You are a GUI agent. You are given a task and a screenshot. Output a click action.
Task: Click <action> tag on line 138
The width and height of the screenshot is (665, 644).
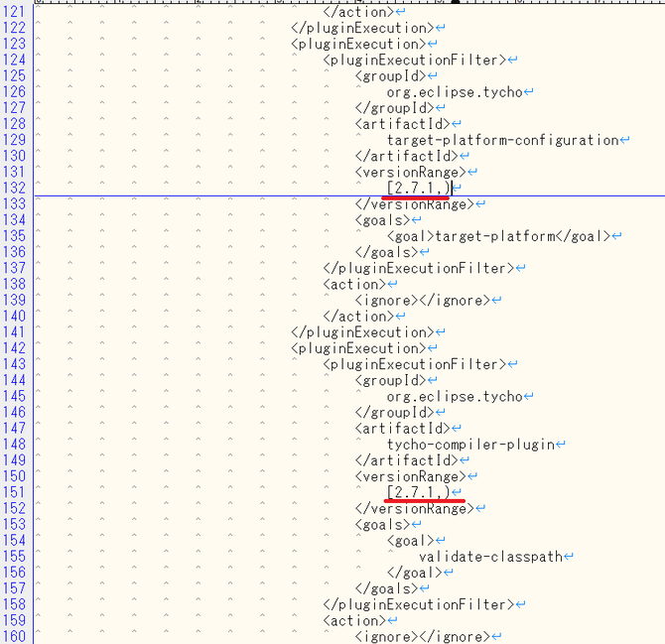point(354,284)
